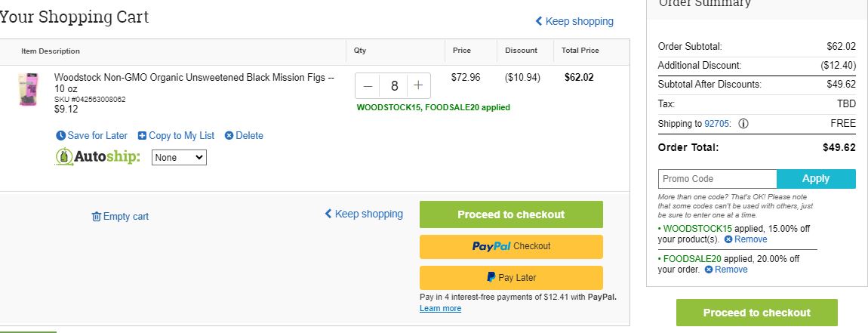Click the green Proceed to checkout button in cart

click(x=511, y=214)
